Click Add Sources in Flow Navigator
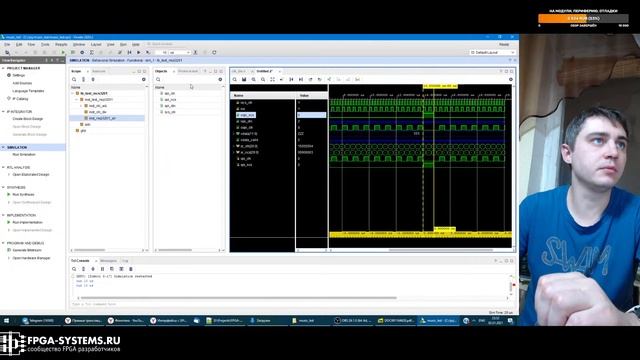This screenshot has width=640, height=360. pyautogui.click(x=22, y=83)
